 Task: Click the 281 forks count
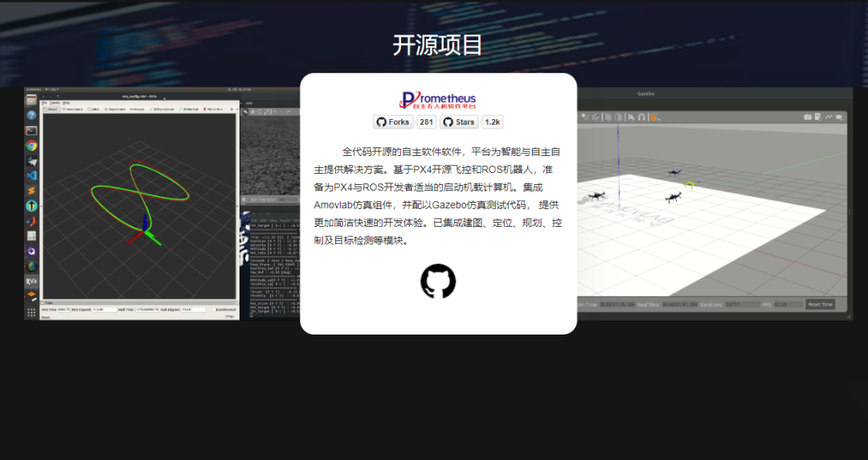[427, 122]
